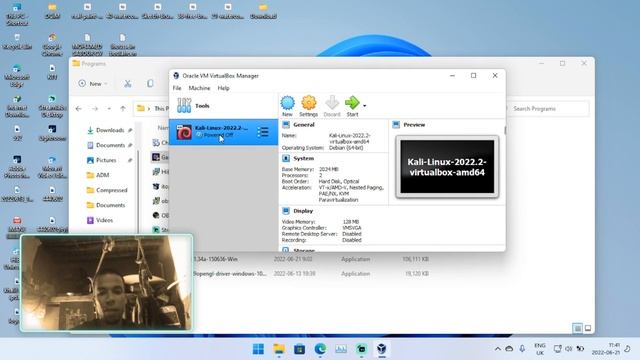Open Pictures in Explorer sidebar

106,160
